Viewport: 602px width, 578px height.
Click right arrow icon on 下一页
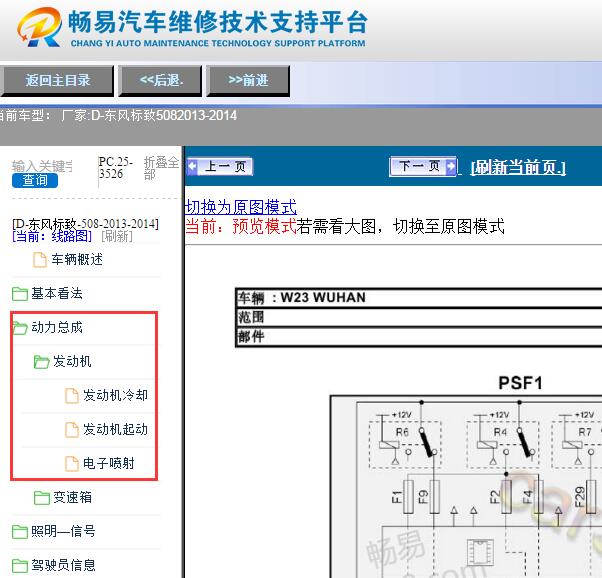click(x=451, y=166)
